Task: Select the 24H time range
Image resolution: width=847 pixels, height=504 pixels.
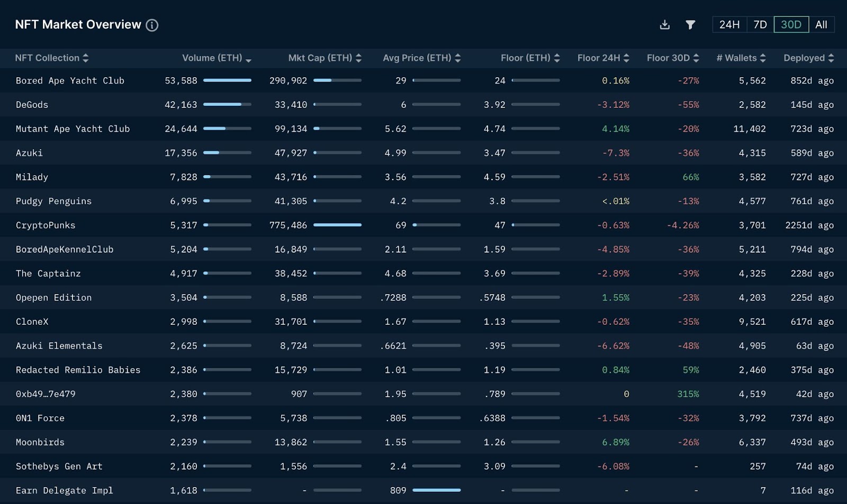Action: click(729, 25)
